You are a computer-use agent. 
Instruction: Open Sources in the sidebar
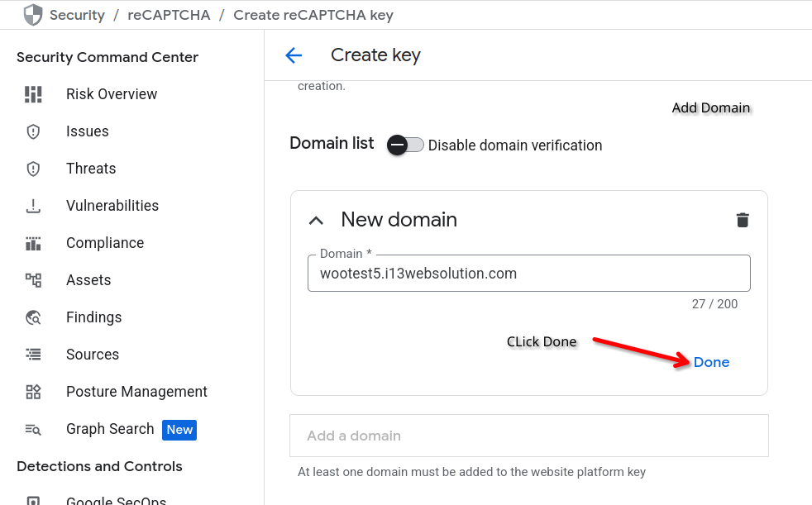(x=93, y=355)
